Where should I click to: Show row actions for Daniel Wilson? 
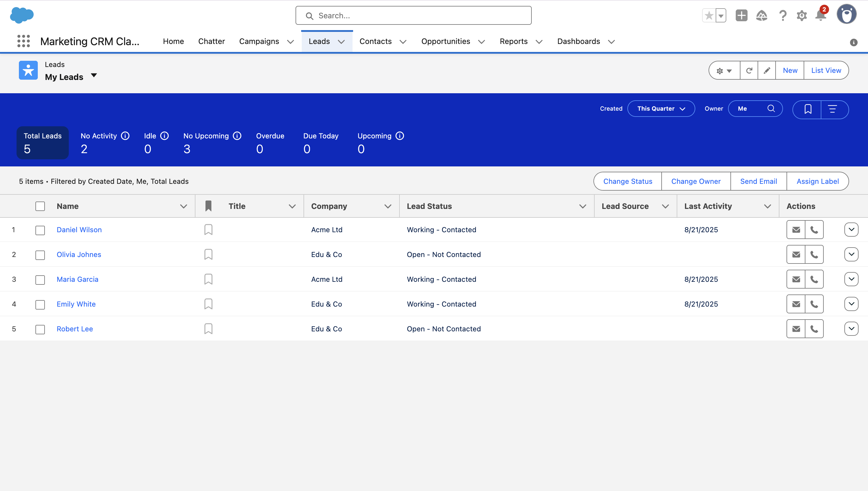point(851,230)
